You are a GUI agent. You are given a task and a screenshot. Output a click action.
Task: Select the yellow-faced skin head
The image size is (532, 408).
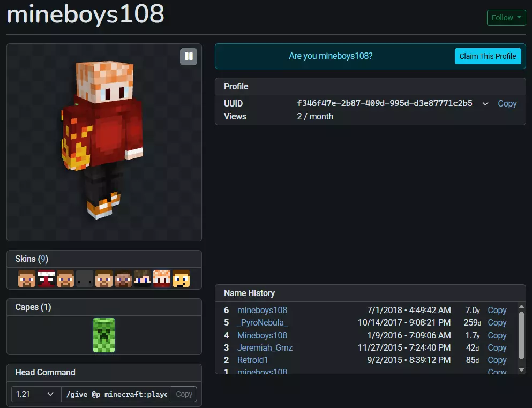tap(181, 278)
